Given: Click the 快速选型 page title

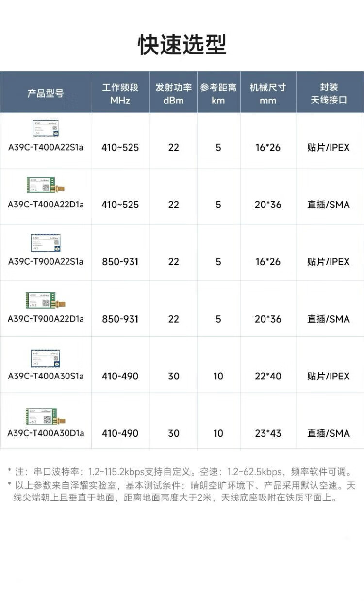Looking at the screenshot, I should click(x=182, y=45).
